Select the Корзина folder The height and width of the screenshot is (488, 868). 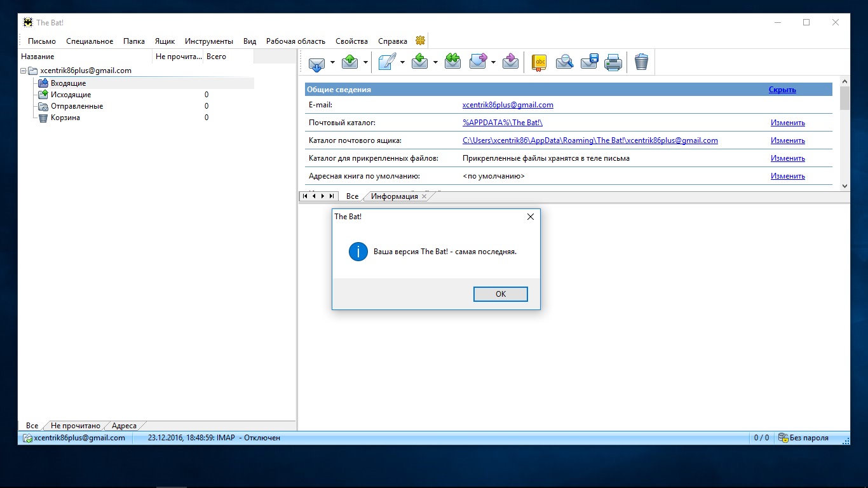[65, 118]
